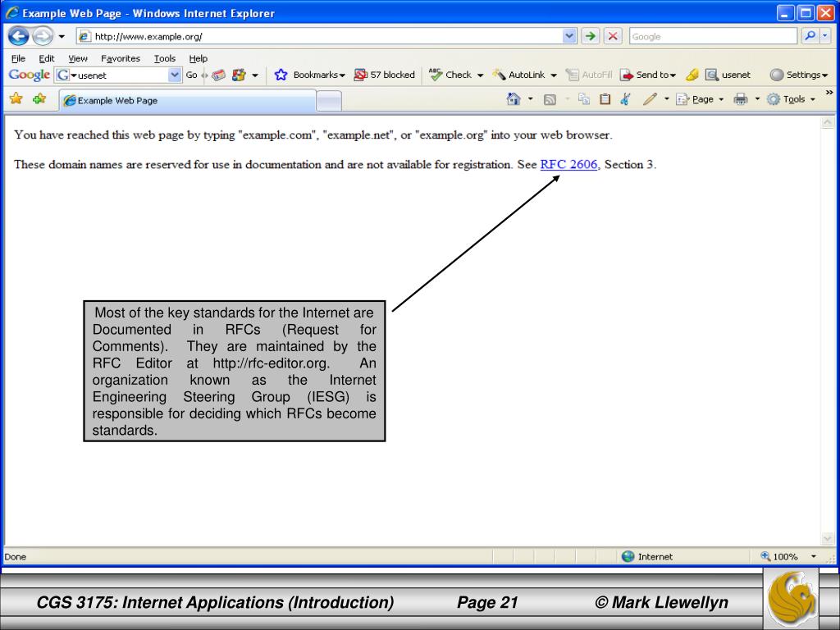Image resolution: width=840 pixels, height=630 pixels.
Task: Click the Add to Favorites star-plus icon
Action: pos(39,98)
